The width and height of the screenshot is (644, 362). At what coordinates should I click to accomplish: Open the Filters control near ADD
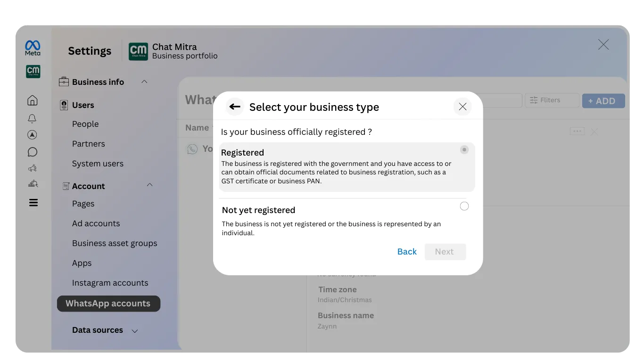pos(552,100)
